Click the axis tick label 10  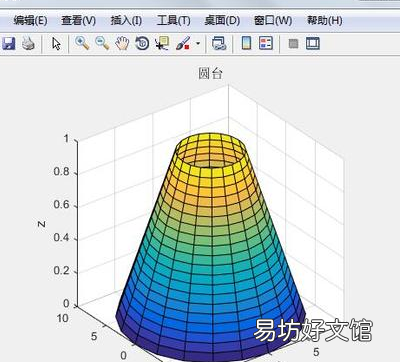(x=62, y=318)
